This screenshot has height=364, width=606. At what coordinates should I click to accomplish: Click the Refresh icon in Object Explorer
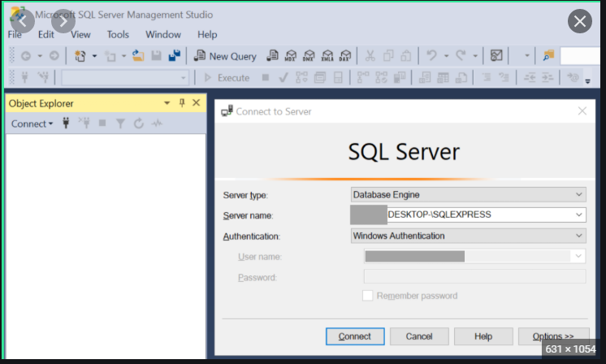(x=138, y=123)
